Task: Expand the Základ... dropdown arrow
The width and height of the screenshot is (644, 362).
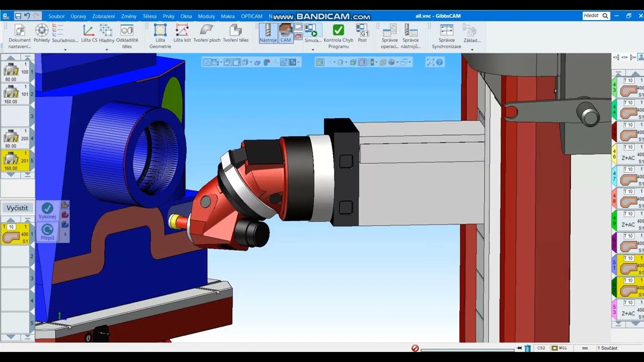Action: point(472,50)
